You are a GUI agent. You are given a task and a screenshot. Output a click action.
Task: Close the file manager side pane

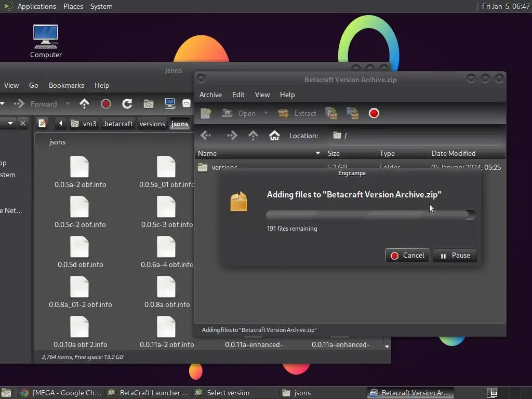click(23, 123)
